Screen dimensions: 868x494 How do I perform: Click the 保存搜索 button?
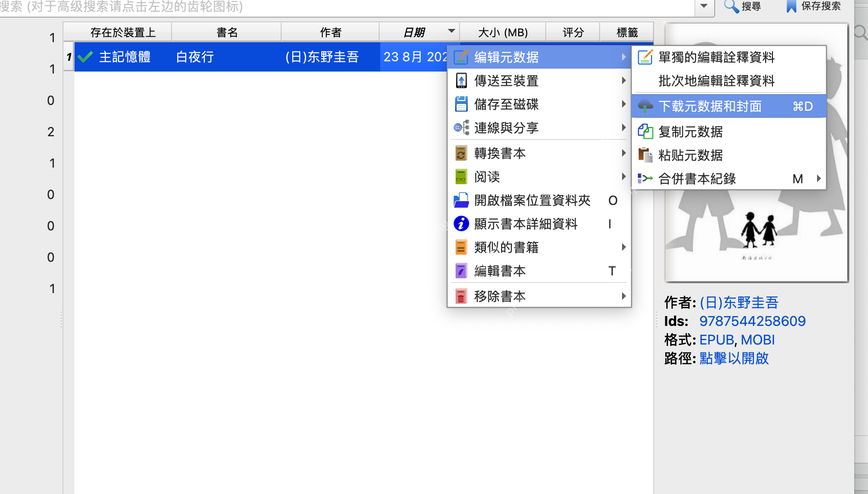[x=814, y=6]
